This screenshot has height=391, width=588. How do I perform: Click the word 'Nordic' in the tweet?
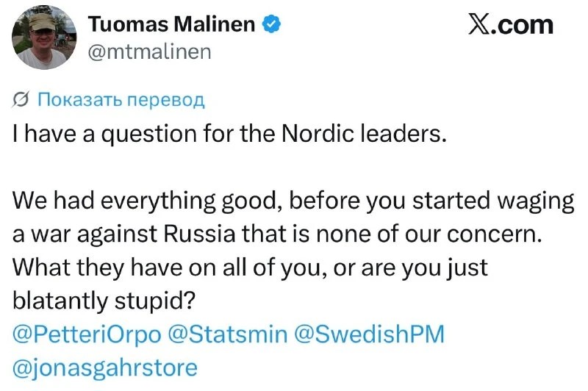[318, 134]
